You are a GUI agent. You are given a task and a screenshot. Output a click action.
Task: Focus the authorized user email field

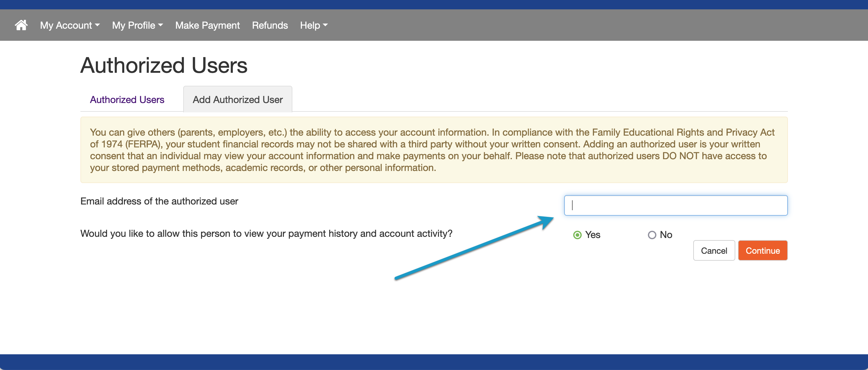[676, 205]
